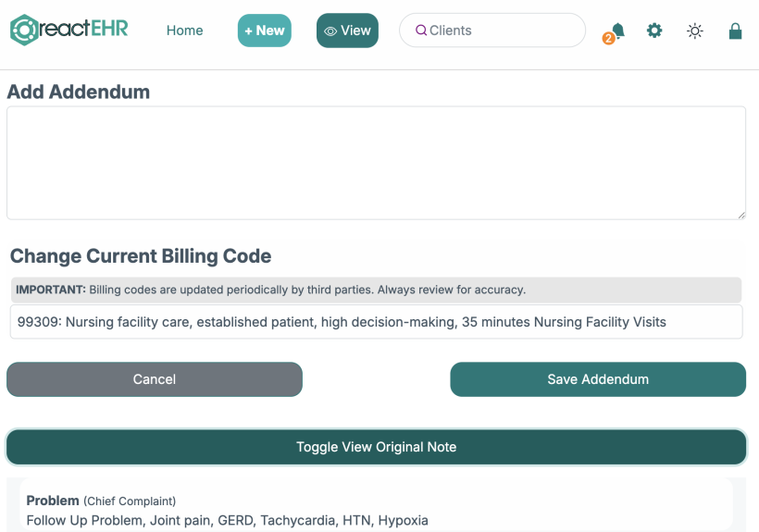Focus the Clients search field
Image resolution: width=759 pixels, height=532 pixels.
tap(491, 30)
